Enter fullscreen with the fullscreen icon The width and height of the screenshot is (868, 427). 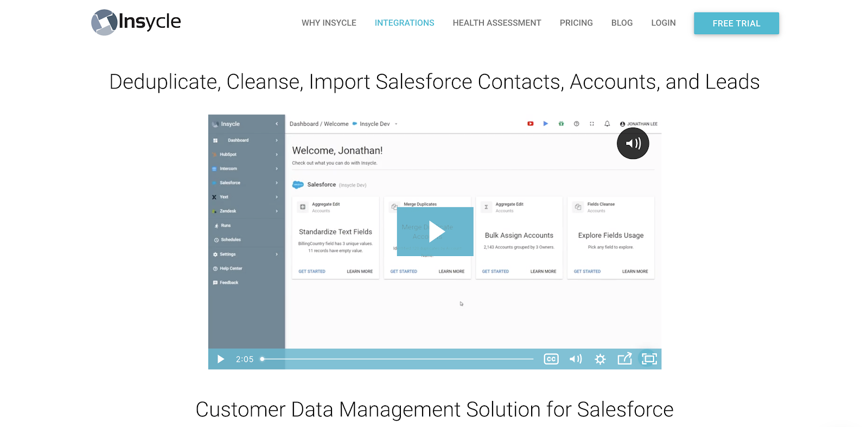[649, 359]
